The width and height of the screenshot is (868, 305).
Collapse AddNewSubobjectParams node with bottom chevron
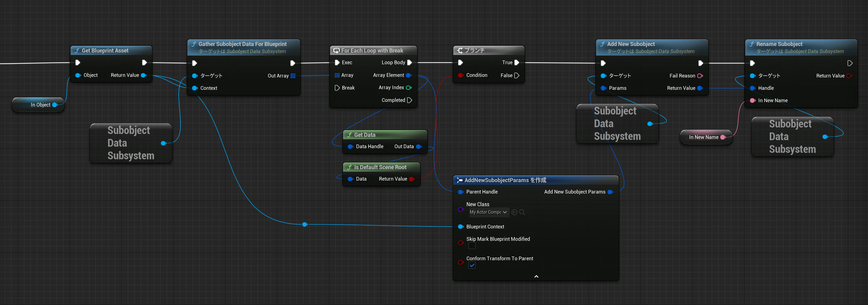pyautogui.click(x=536, y=276)
